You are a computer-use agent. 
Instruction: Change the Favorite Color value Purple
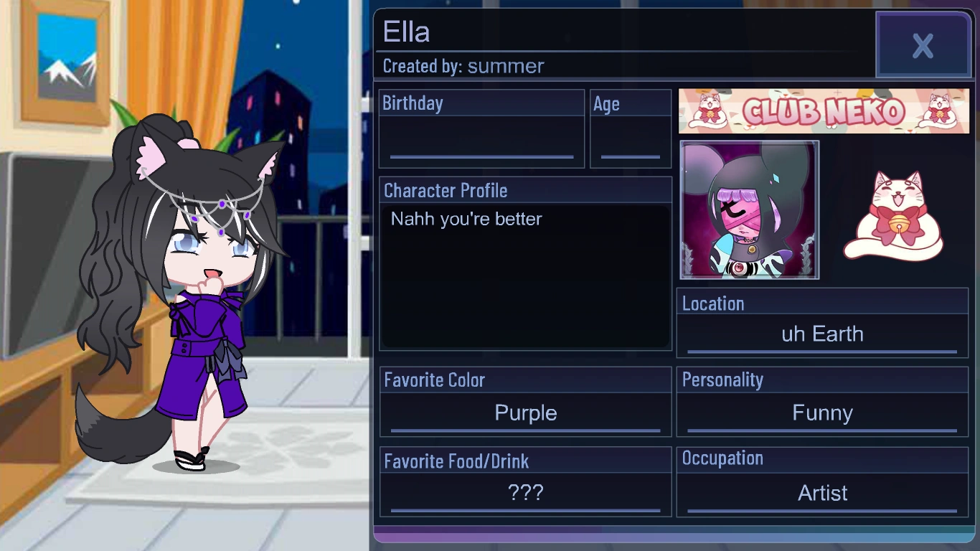pyautogui.click(x=525, y=414)
